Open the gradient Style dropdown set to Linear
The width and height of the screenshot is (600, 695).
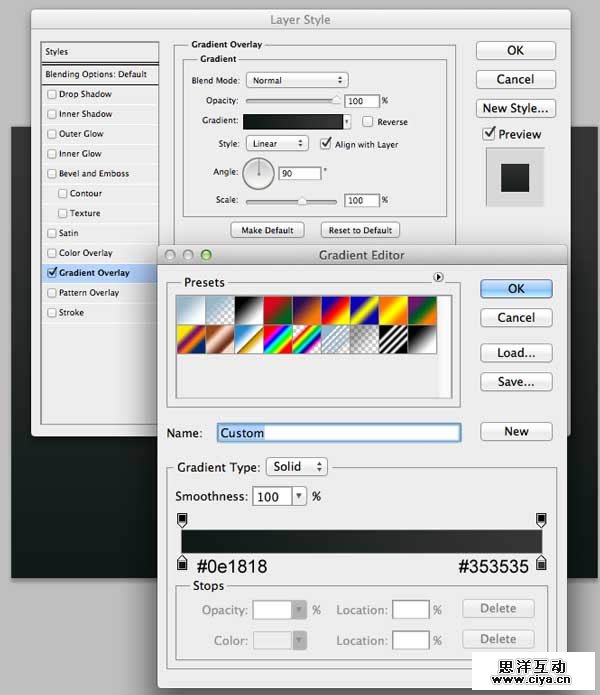[x=277, y=144]
